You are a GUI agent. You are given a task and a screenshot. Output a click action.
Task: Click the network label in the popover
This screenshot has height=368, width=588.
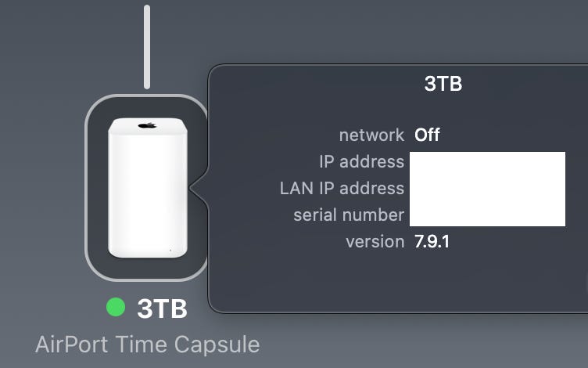371,135
